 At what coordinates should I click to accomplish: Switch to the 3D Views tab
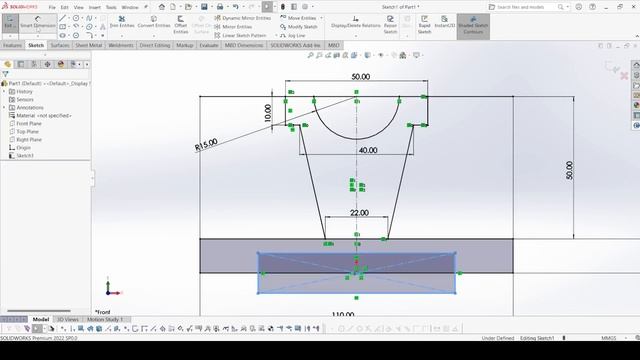coord(67,319)
